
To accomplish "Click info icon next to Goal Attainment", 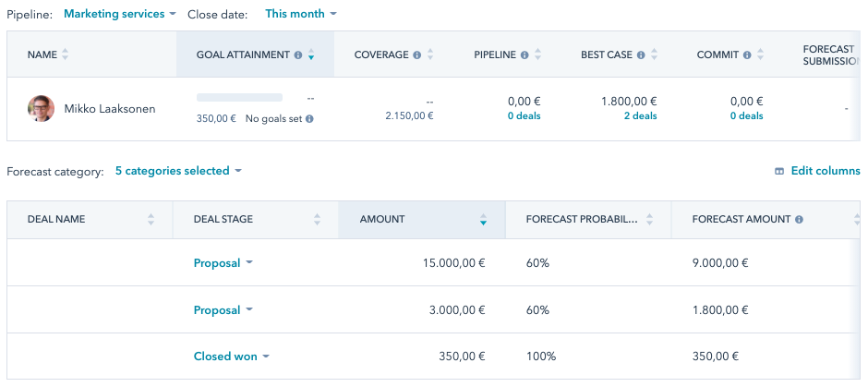I will [x=298, y=55].
